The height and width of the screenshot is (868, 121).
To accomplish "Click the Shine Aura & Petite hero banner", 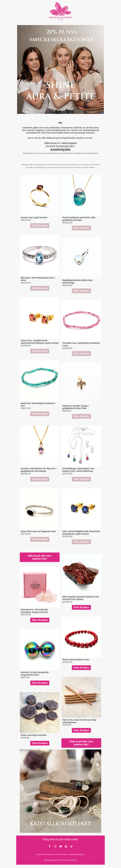I will (x=60, y=69).
